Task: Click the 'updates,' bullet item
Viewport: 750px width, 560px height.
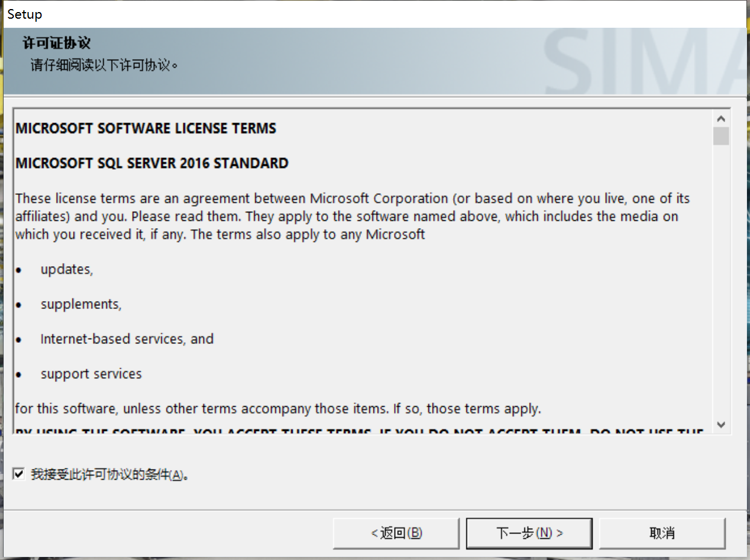Action: (x=67, y=270)
